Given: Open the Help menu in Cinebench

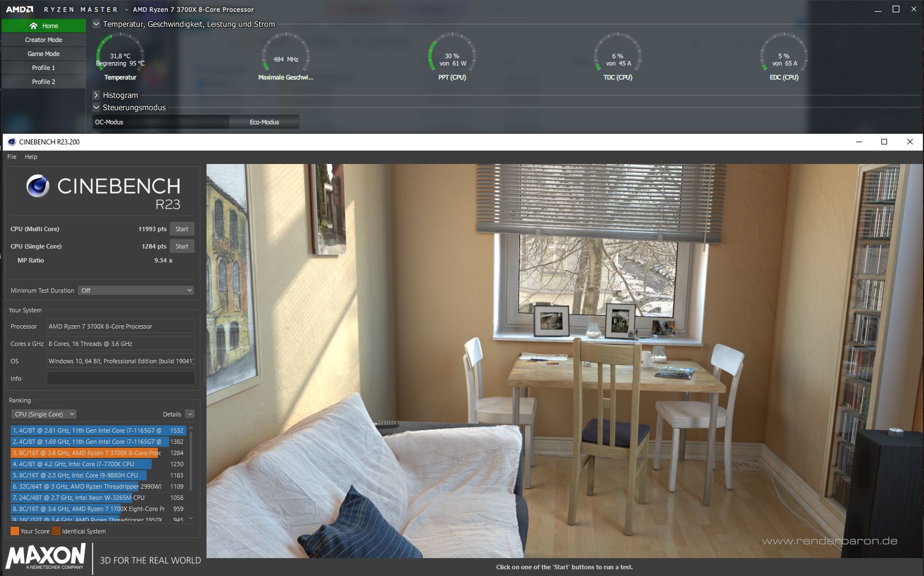Looking at the screenshot, I should point(31,157).
